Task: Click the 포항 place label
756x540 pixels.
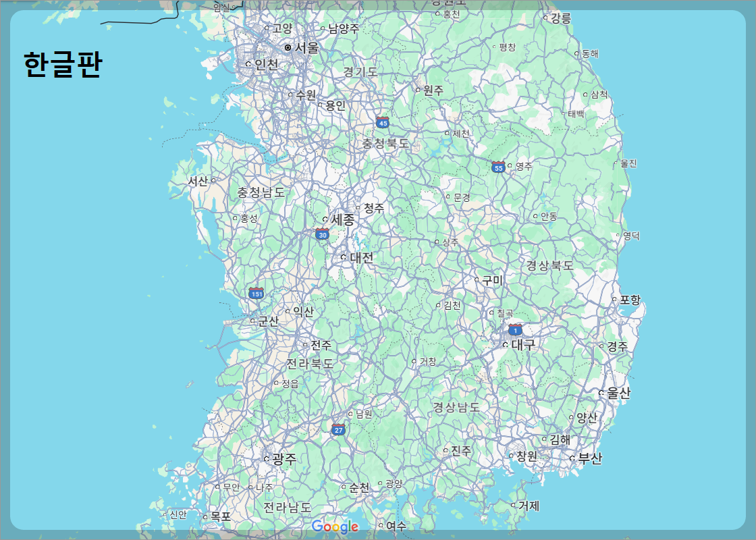Action: coord(630,299)
